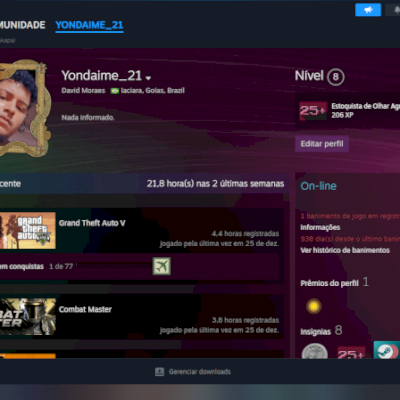The width and height of the screenshot is (400, 400).
Task: Click the Nível label
Action: (x=309, y=76)
